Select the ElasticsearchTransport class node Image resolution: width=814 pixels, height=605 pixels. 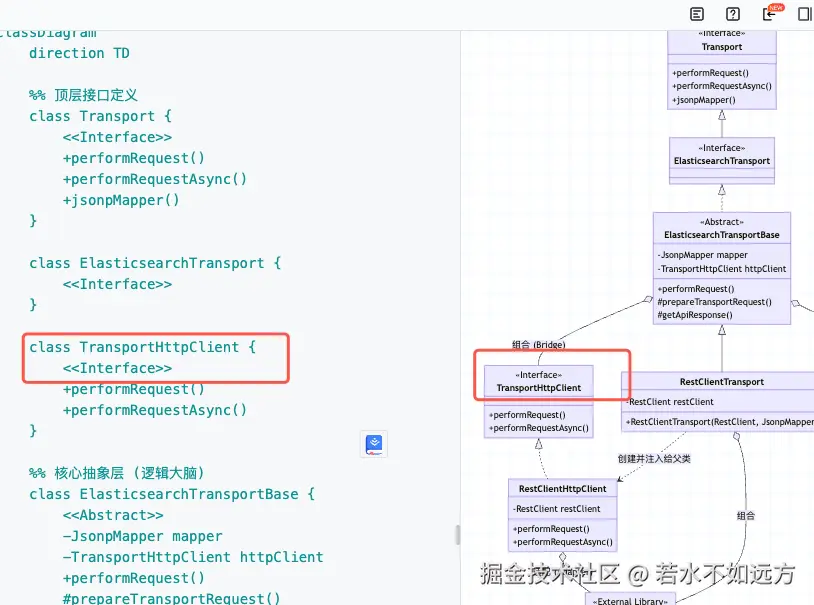pos(721,160)
